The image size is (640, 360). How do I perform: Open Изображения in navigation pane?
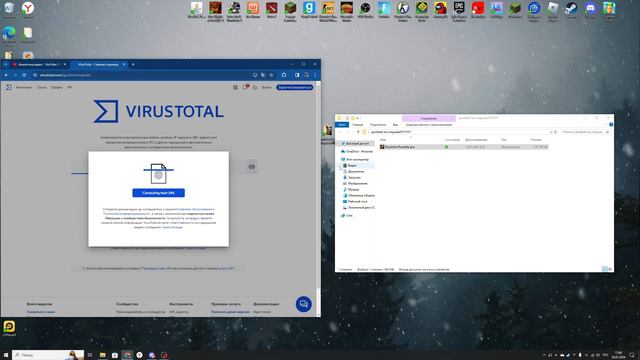click(x=355, y=183)
